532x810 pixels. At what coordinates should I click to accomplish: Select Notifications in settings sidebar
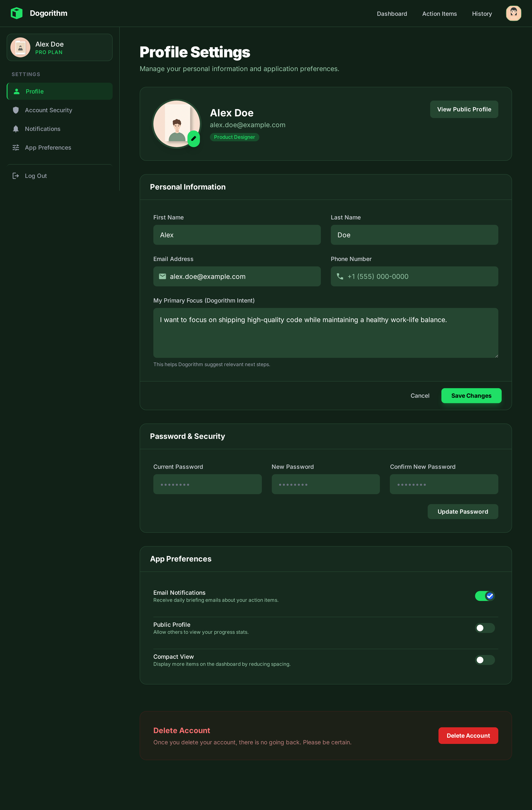[60, 129]
